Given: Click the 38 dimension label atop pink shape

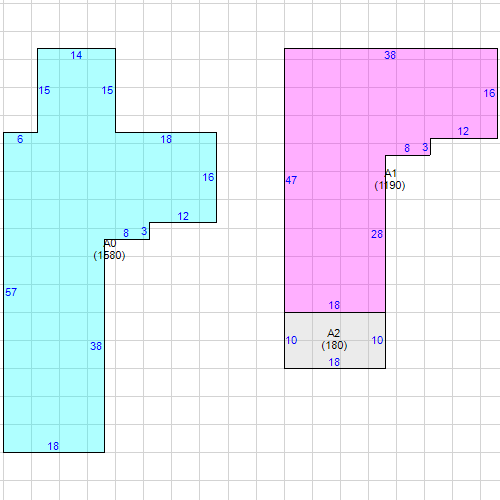Looking at the screenshot, I should pos(390,55).
